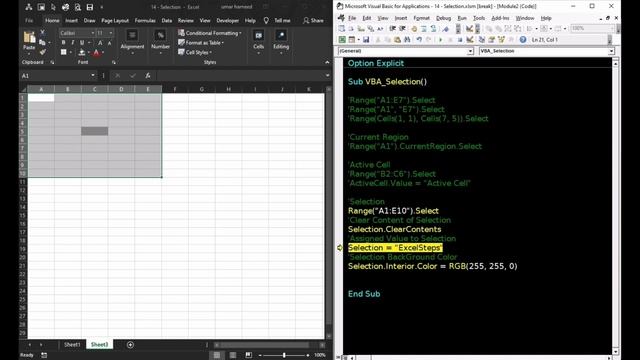Click the Paste icon in Excel's Clipboard group
The width and height of the screenshot is (640, 360).
pyautogui.click(x=29, y=38)
